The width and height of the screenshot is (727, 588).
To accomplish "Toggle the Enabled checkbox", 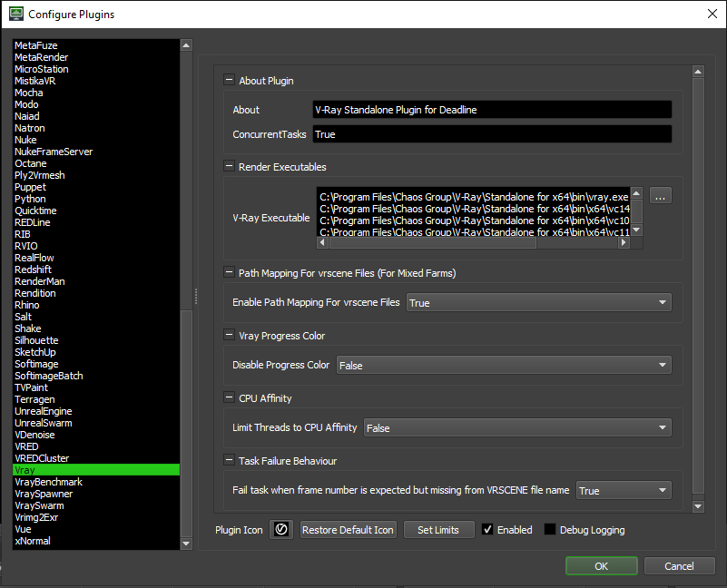I will tap(487, 529).
